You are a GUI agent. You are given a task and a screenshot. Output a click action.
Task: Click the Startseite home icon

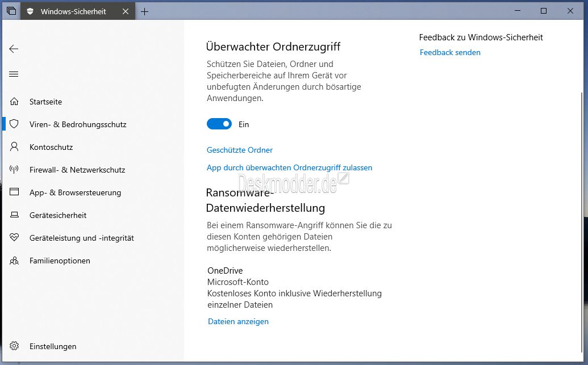coord(14,102)
